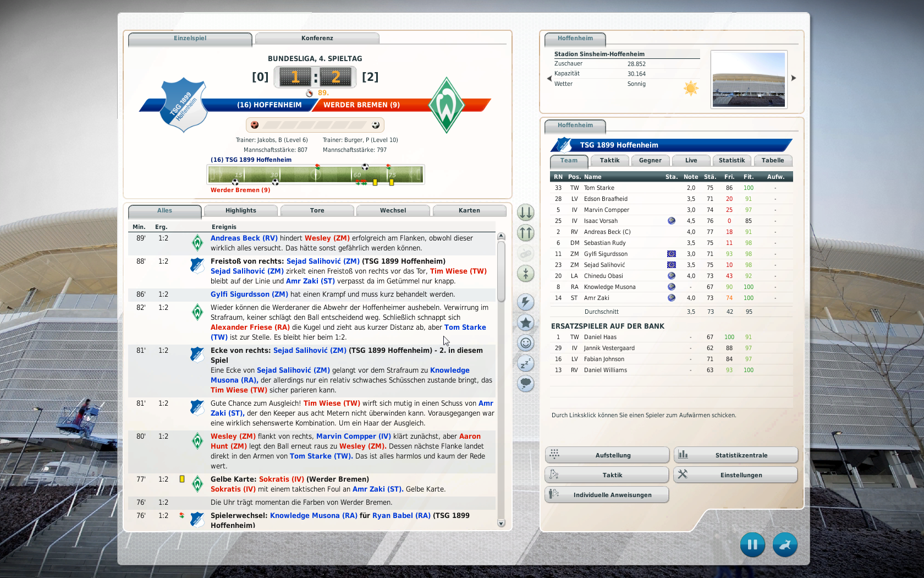This screenshot has height=578, width=924.
Task: Click the converging arrows round button
Action: point(526,273)
